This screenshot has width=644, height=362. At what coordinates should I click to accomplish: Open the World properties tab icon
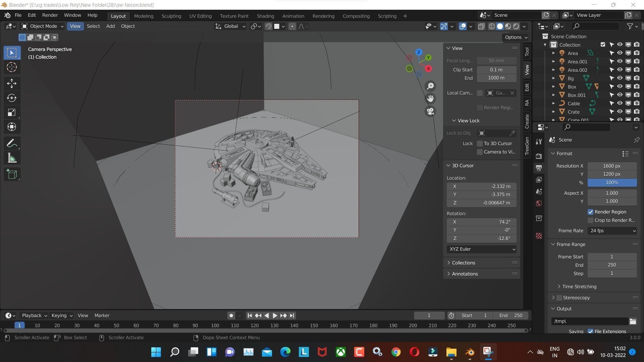(539, 203)
